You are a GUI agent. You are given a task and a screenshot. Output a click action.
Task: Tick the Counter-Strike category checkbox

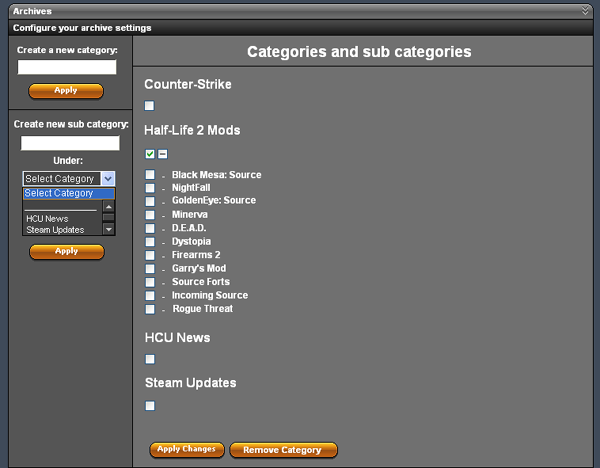click(149, 106)
